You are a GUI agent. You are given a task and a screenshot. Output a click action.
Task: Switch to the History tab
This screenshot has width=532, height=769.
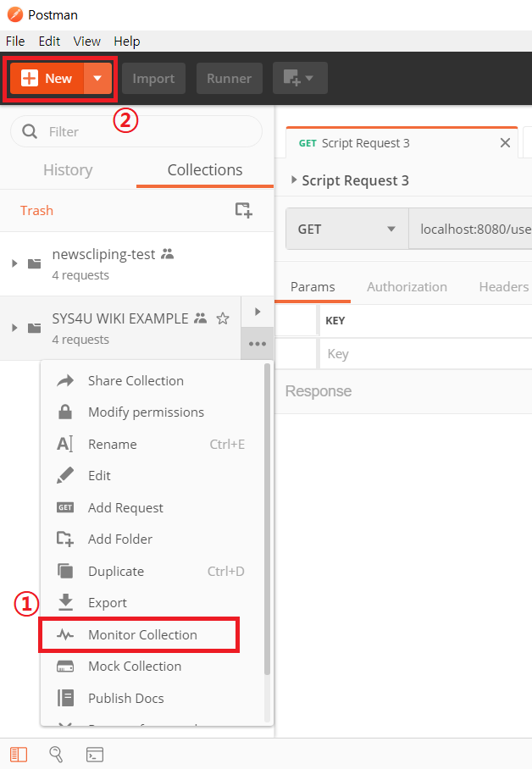click(x=68, y=169)
